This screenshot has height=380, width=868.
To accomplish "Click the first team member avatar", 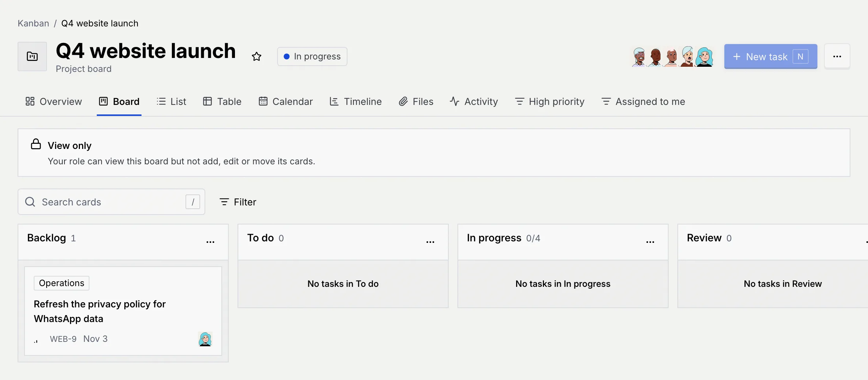I will [x=639, y=57].
